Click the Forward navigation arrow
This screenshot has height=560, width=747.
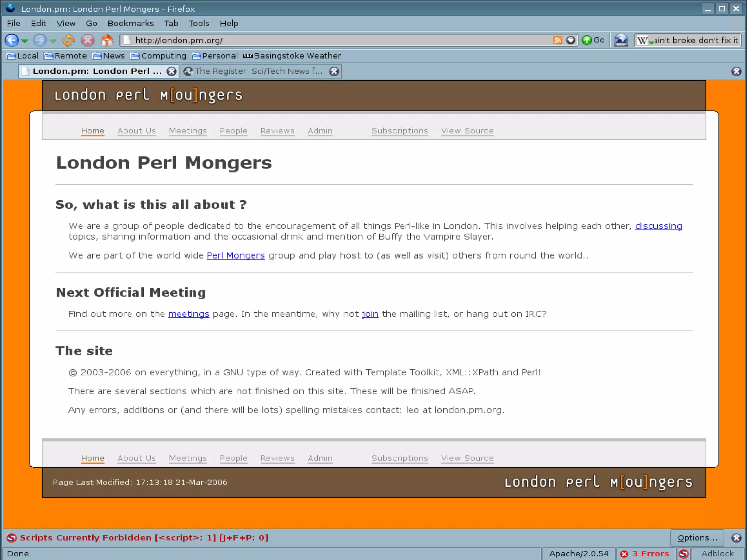[x=40, y=40]
